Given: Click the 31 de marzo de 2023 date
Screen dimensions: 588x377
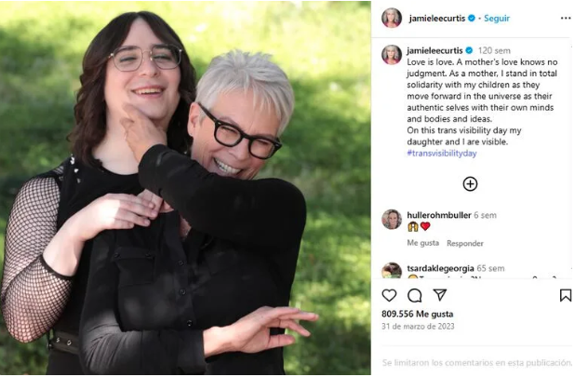Looking at the screenshot, I should (418, 327).
